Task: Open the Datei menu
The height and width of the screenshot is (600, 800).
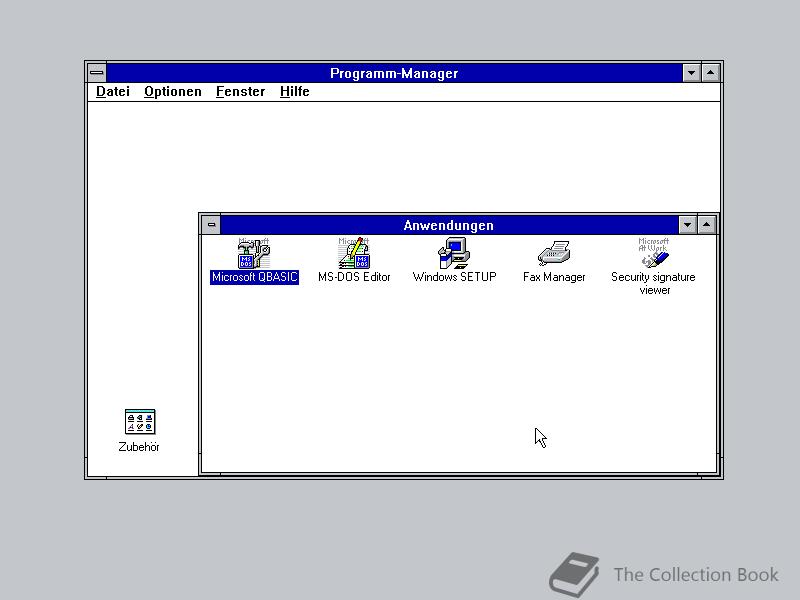Action: 113,91
